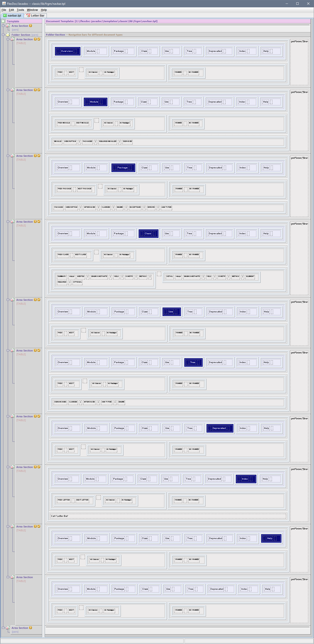Collapse the Area Section beside highlighted Deprecated row
Screen dimensions: 314x644
coord(8,416)
